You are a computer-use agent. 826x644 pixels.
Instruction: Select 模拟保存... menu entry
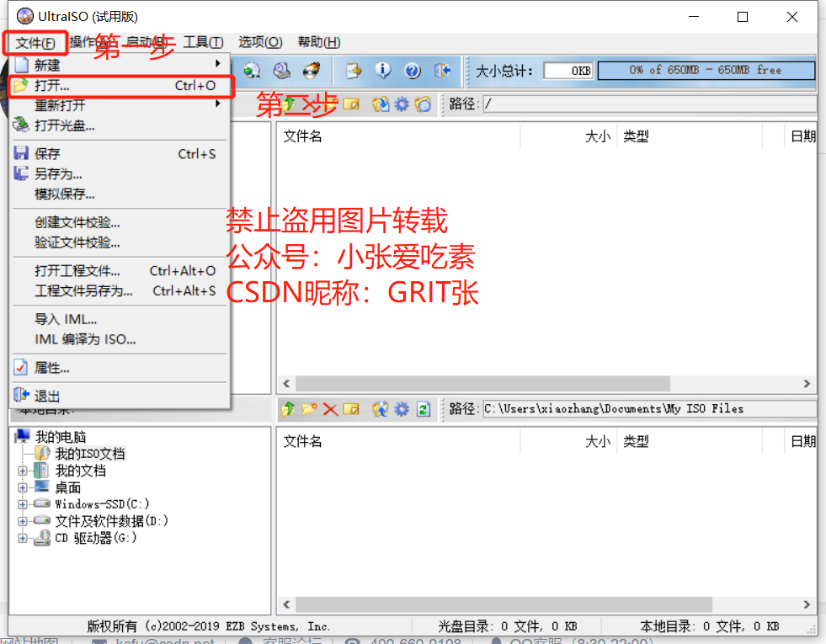tap(120, 194)
